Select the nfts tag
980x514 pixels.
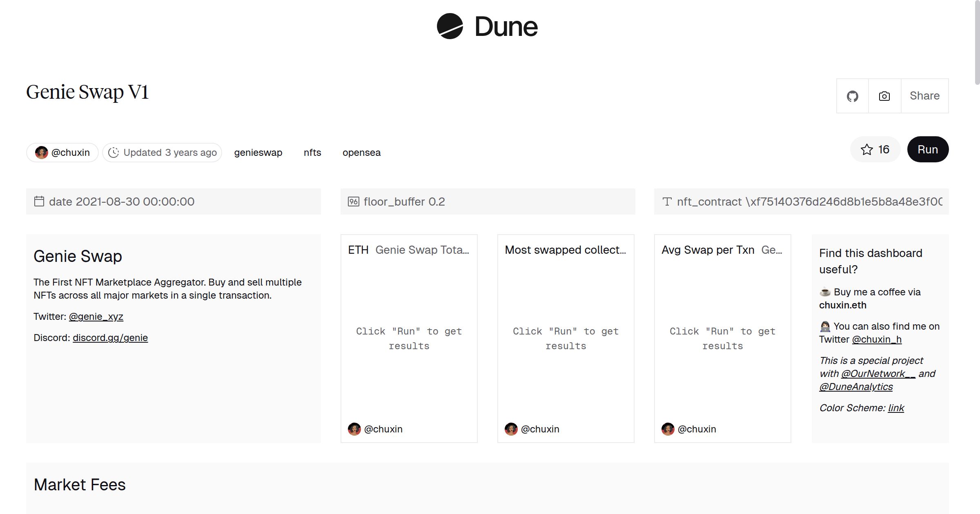[312, 153]
